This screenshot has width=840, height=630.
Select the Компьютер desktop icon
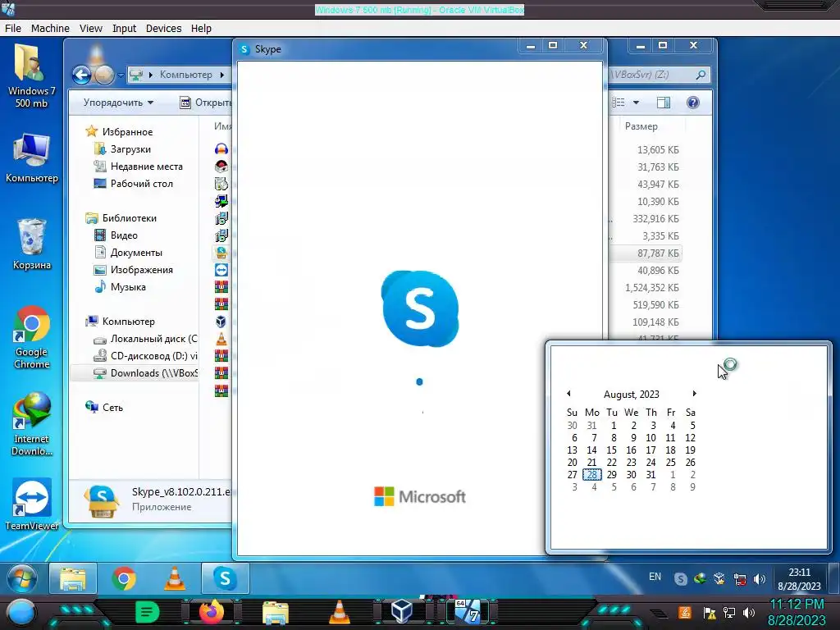coord(32,158)
